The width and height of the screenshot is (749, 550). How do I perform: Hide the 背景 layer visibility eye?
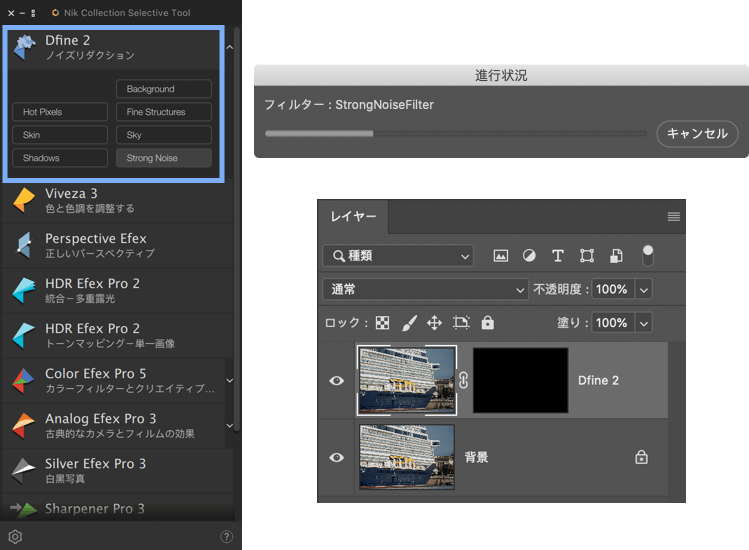pyautogui.click(x=336, y=457)
